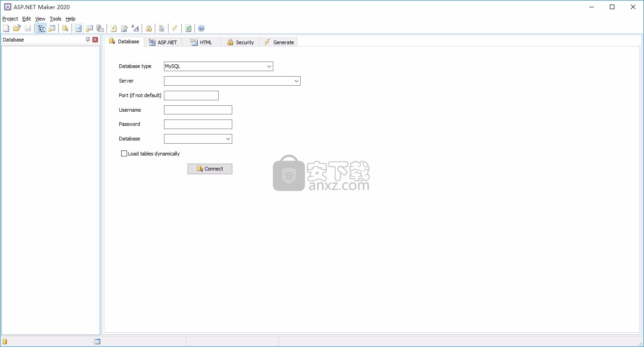Image resolution: width=644 pixels, height=347 pixels.
Task: Enable Load tables dynamically checkbox
Action: (124, 154)
